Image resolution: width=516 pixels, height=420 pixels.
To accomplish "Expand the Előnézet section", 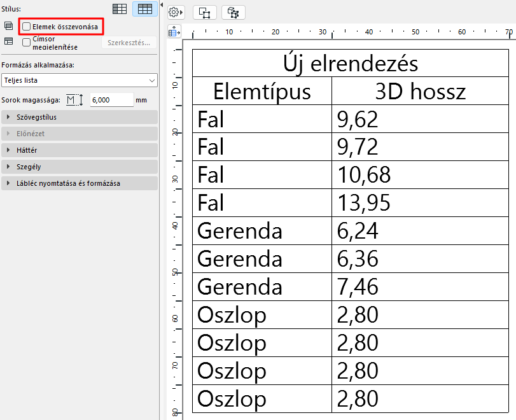I will [x=80, y=134].
